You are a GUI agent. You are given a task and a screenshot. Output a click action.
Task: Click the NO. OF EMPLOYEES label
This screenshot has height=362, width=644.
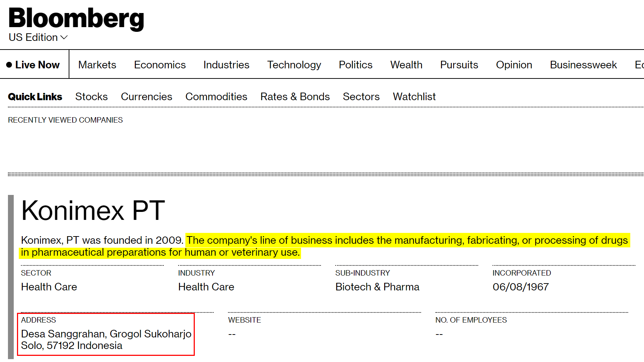pos(471,320)
